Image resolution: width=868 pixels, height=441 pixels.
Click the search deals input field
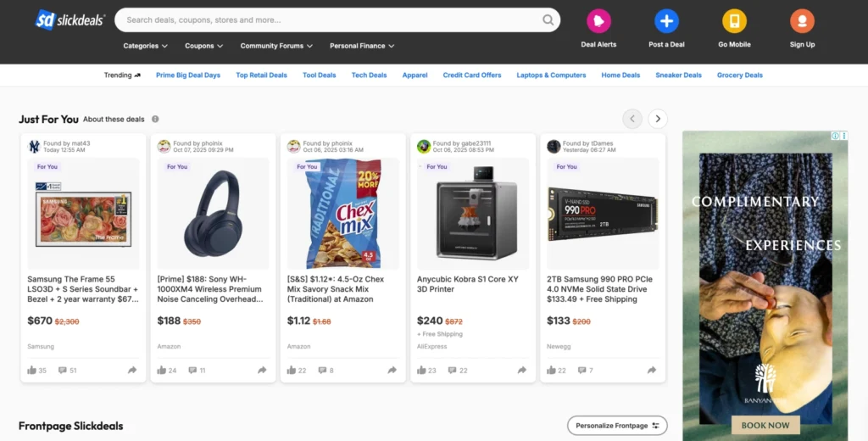[331, 20]
